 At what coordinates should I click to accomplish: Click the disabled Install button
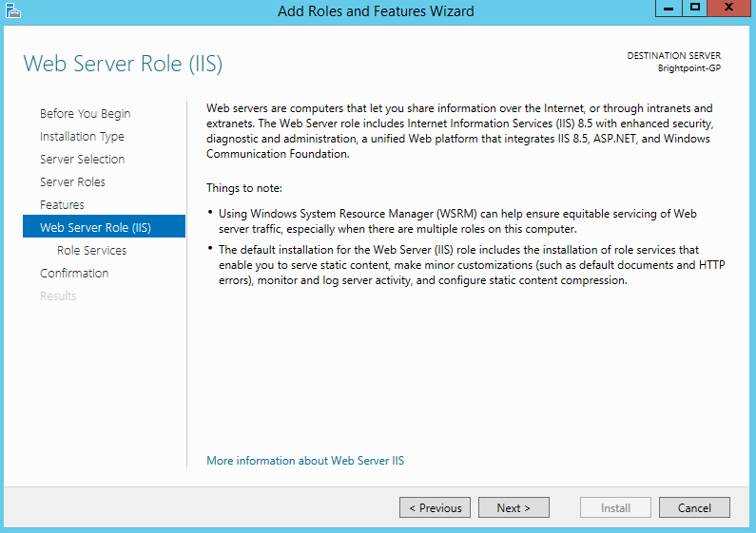[615, 508]
